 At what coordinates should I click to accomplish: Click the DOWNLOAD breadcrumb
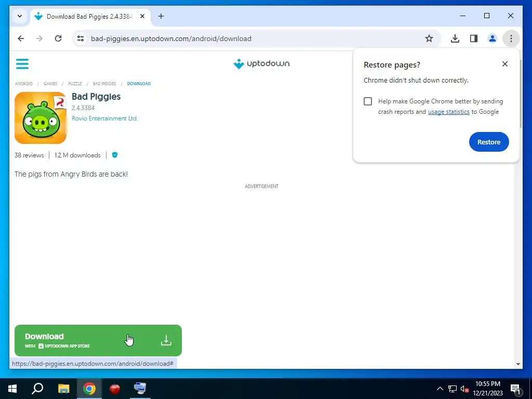click(139, 84)
